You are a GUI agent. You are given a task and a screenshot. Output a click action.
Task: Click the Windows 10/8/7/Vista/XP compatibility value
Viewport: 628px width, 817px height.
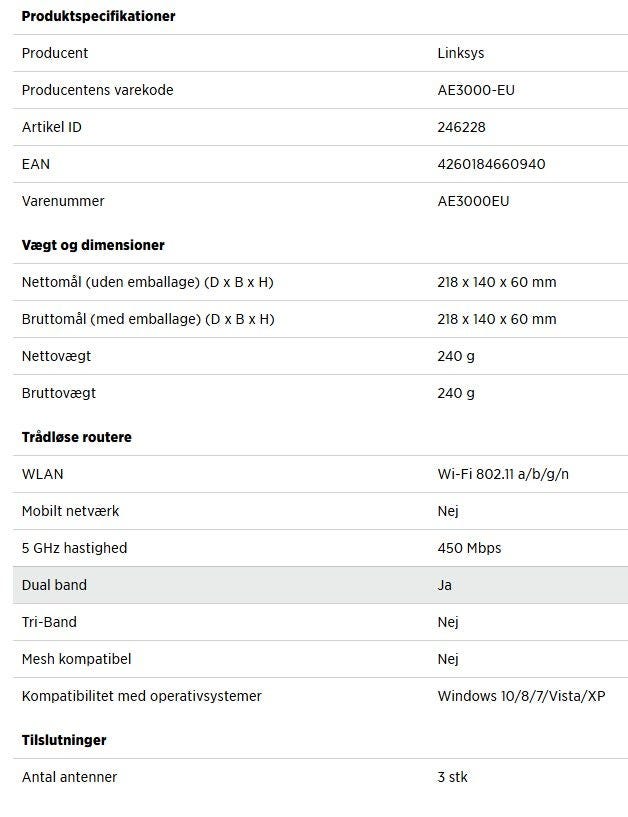(521, 696)
